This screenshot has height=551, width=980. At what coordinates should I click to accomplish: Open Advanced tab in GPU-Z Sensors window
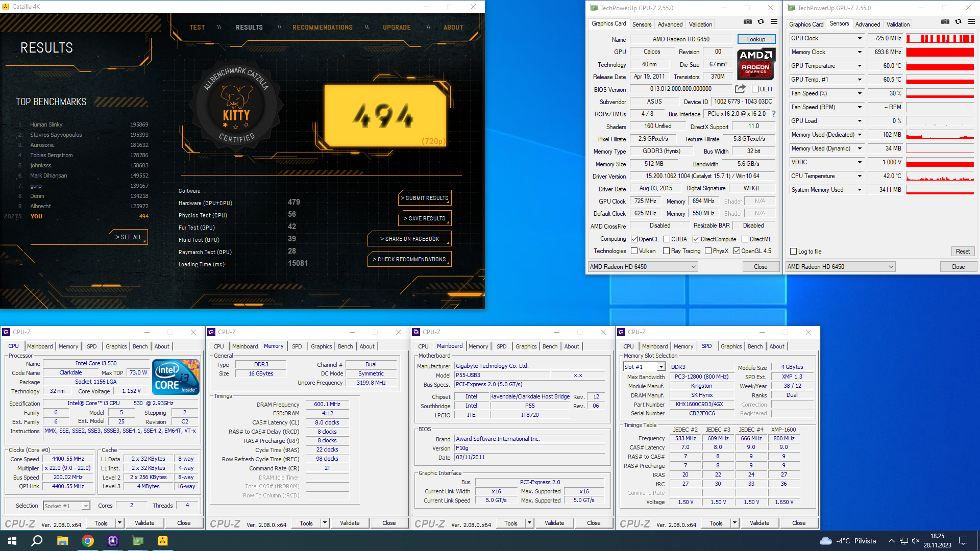tap(867, 24)
